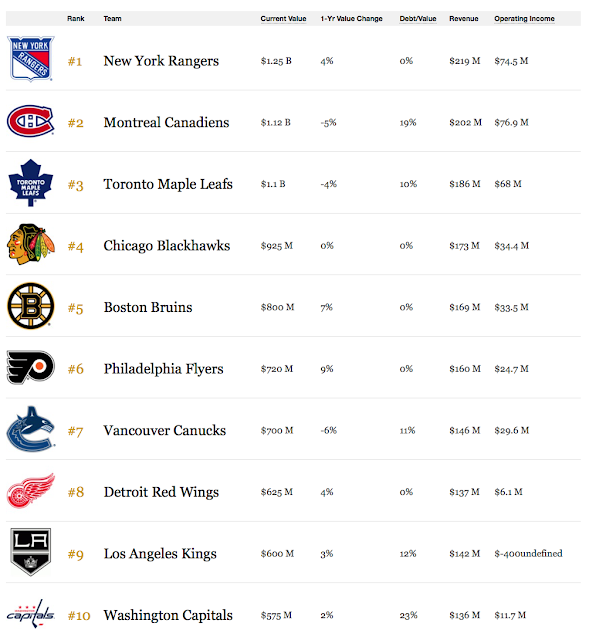Click the Los Angeles Kings logo
589x640 pixels.
31,552
